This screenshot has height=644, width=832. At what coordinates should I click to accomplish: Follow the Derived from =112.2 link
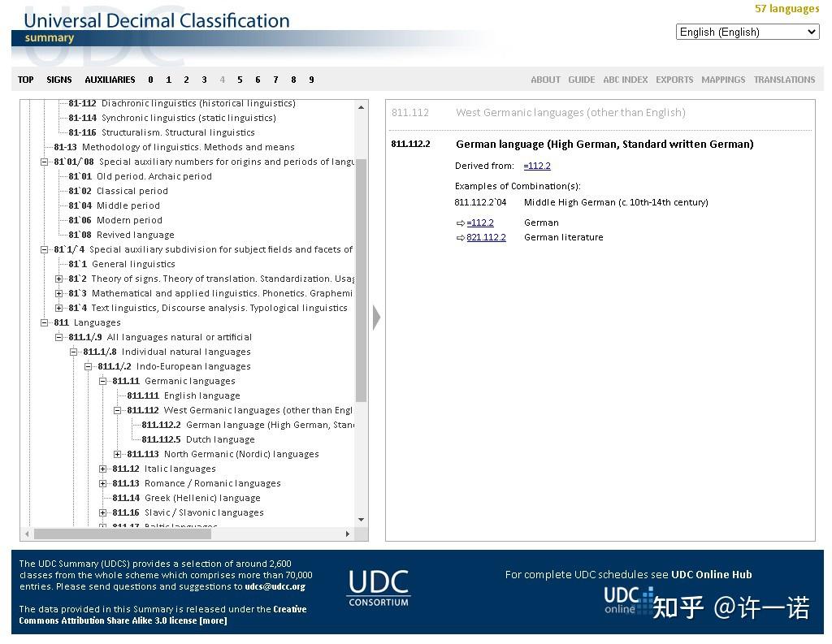point(537,166)
